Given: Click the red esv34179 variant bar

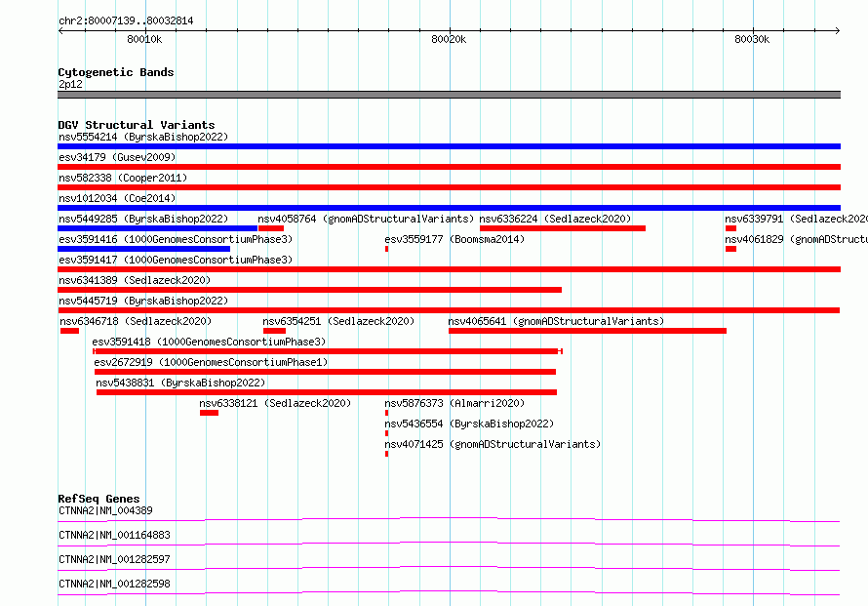Looking at the screenshot, I should [x=449, y=167].
